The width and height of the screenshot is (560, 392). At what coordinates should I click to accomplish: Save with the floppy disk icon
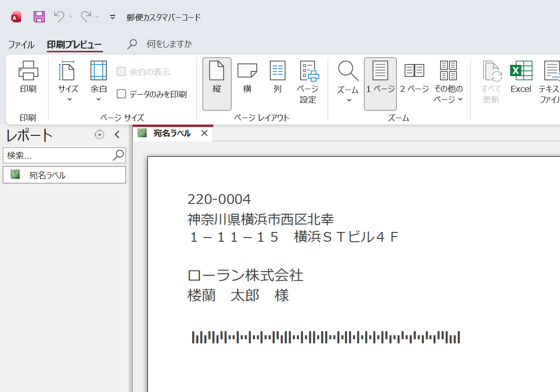(x=39, y=17)
